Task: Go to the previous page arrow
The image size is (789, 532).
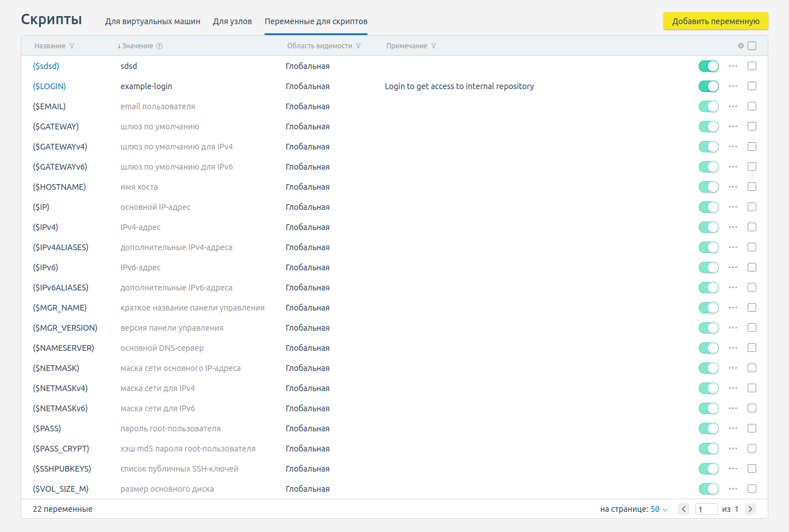Action: pyautogui.click(x=684, y=509)
